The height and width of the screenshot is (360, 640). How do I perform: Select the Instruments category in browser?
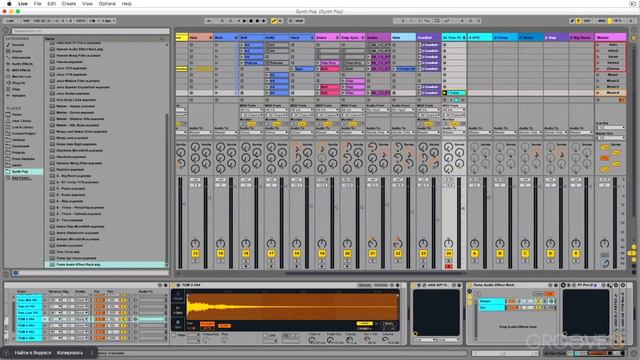coord(20,58)
